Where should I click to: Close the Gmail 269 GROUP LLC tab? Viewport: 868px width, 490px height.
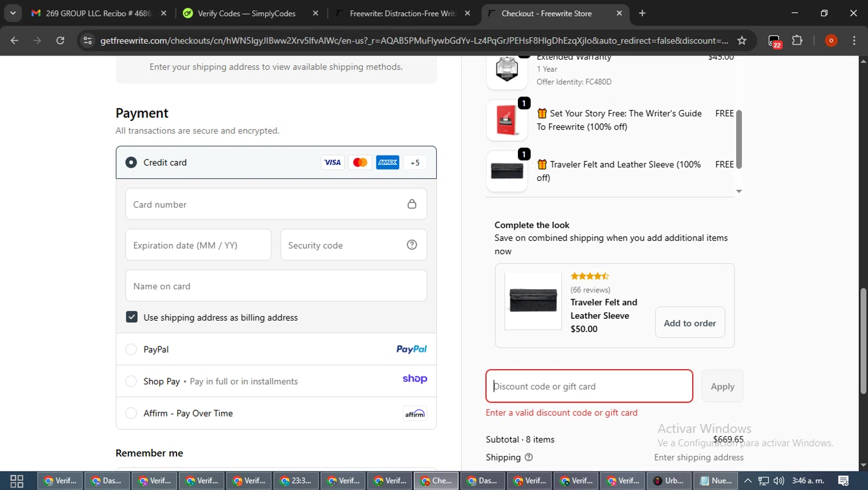164,13
